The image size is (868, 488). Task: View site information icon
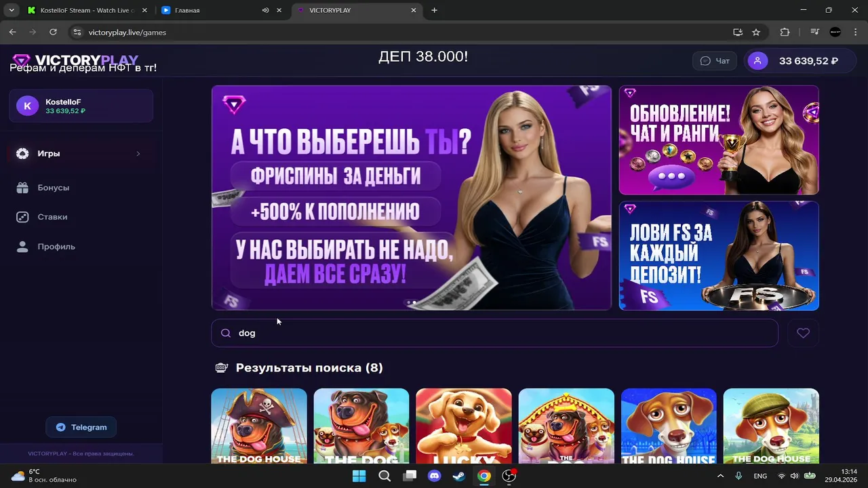click(77, 32)
